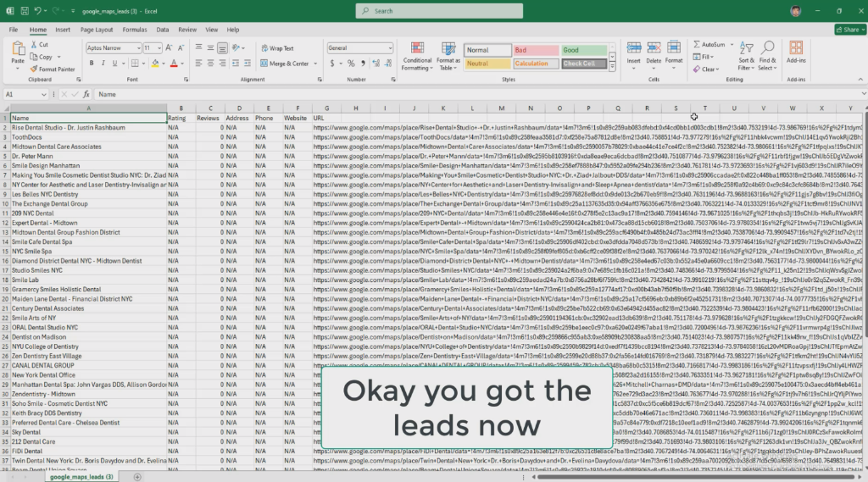Open the Page Layout ribbon tab
This screenshot has width=868, height=482.
click(x=97, y=29)
